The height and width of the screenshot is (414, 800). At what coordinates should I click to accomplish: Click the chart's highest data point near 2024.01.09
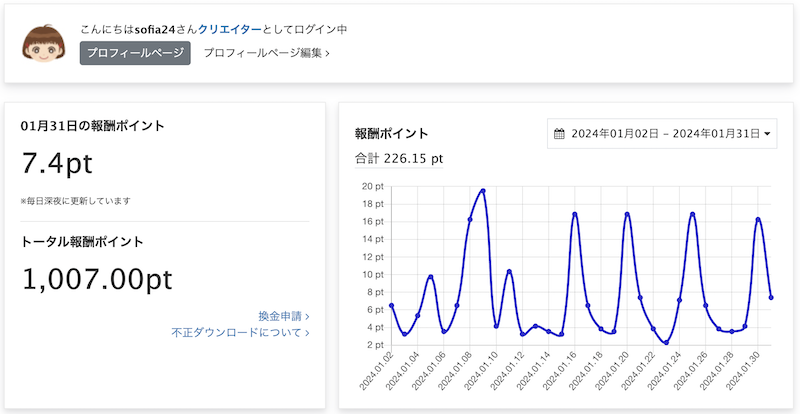(483, 191)
